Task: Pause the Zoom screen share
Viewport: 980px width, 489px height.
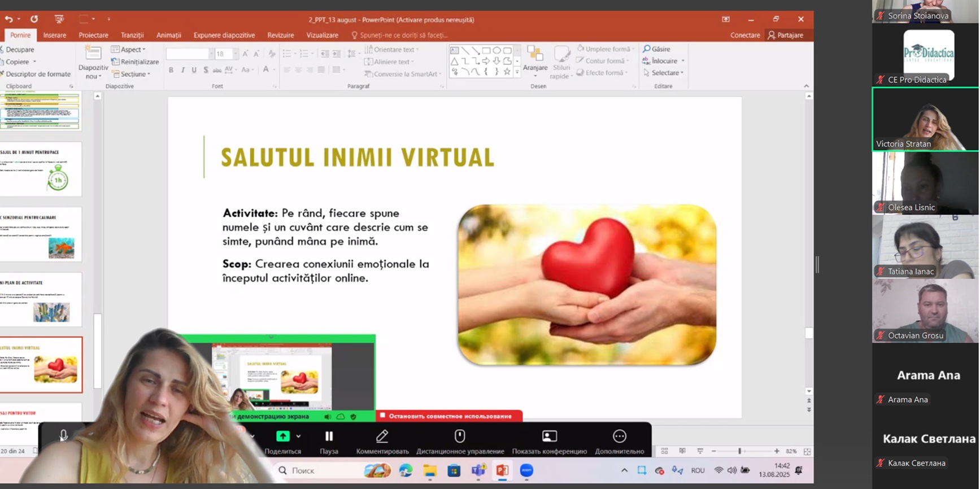Action: point(329,436)
